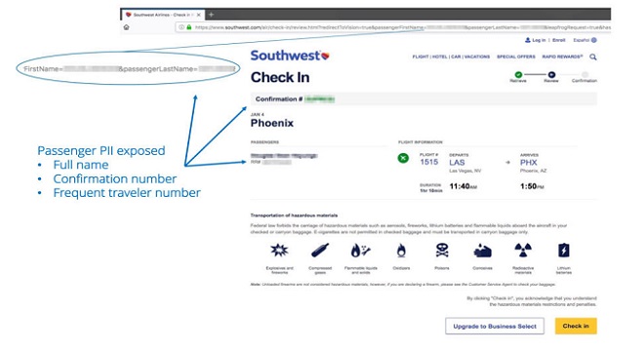Click the Check in yellow button
The width and height of the screenshot is (644, 351).
tap(576, 326)
